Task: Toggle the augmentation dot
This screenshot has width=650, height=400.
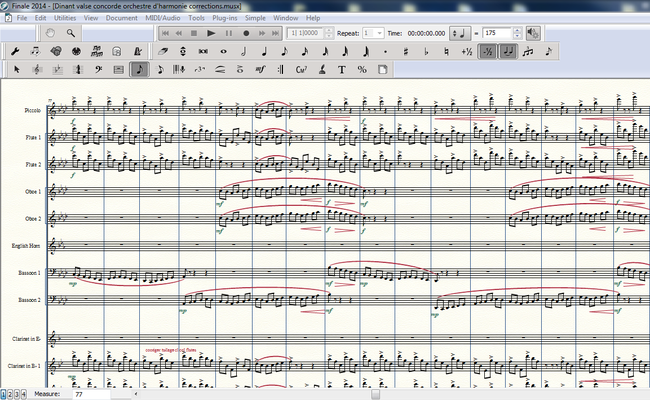Action: click(x=386, y=51)
